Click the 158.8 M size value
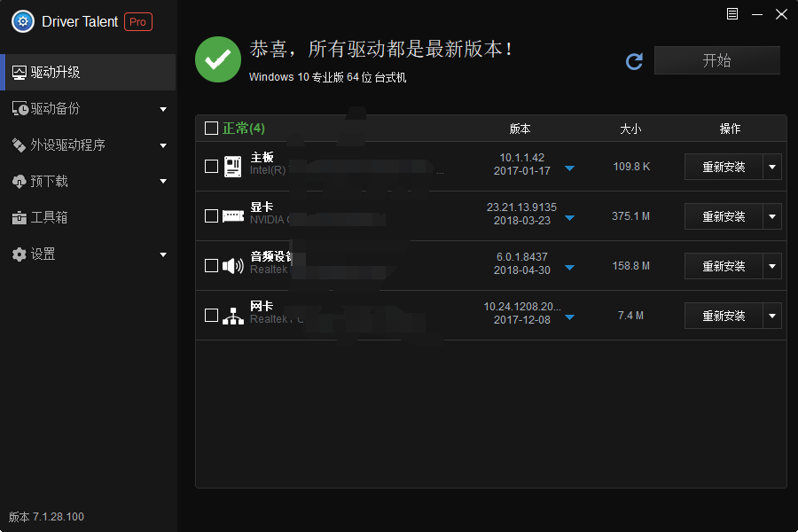798x532 pixels. (x=630, y=266)
